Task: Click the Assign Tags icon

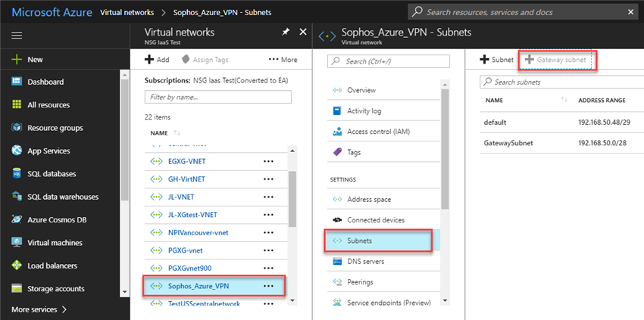Action: 186,60
